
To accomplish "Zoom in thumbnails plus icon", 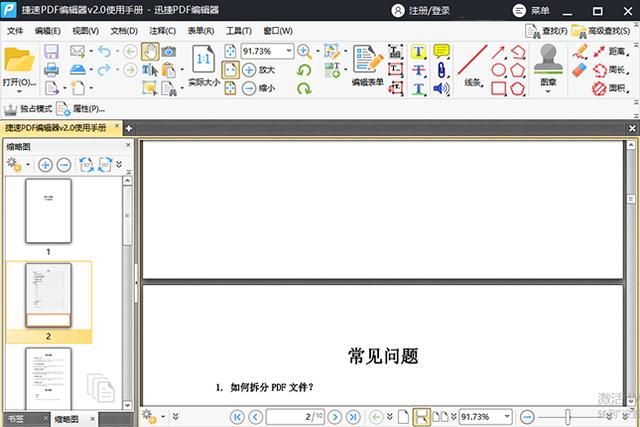I will 45,165.
